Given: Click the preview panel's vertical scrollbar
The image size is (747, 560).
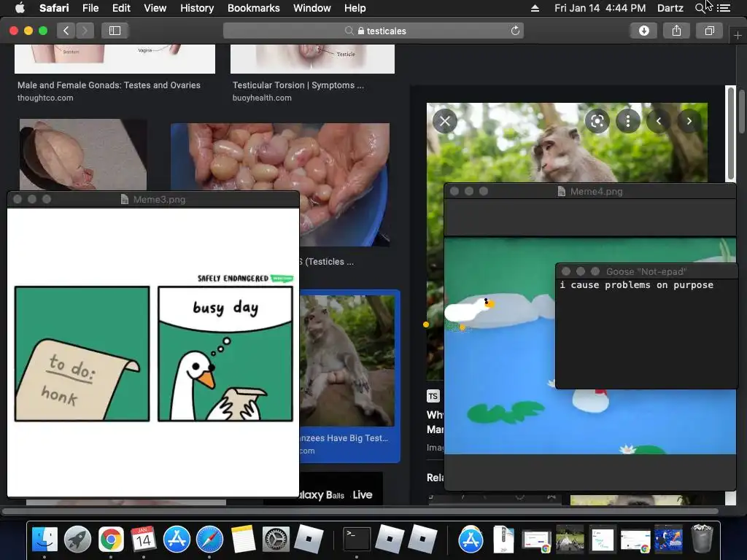Looking at the screenshot, I should (x=730, y=133).
